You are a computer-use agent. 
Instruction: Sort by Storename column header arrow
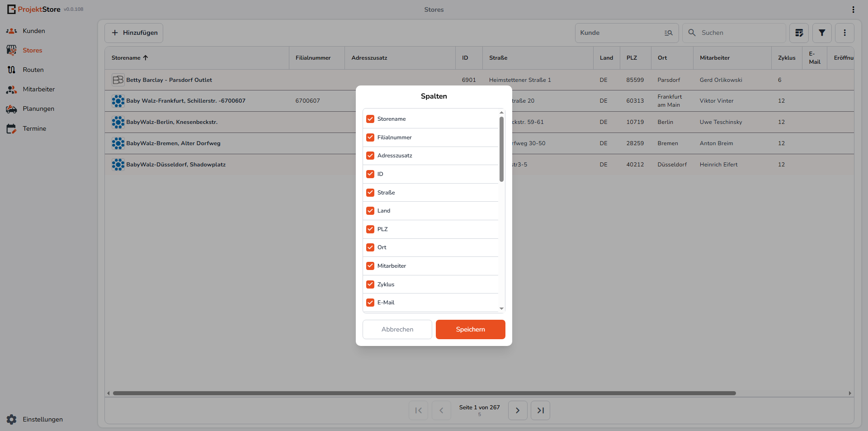click(x=146, y=58)
